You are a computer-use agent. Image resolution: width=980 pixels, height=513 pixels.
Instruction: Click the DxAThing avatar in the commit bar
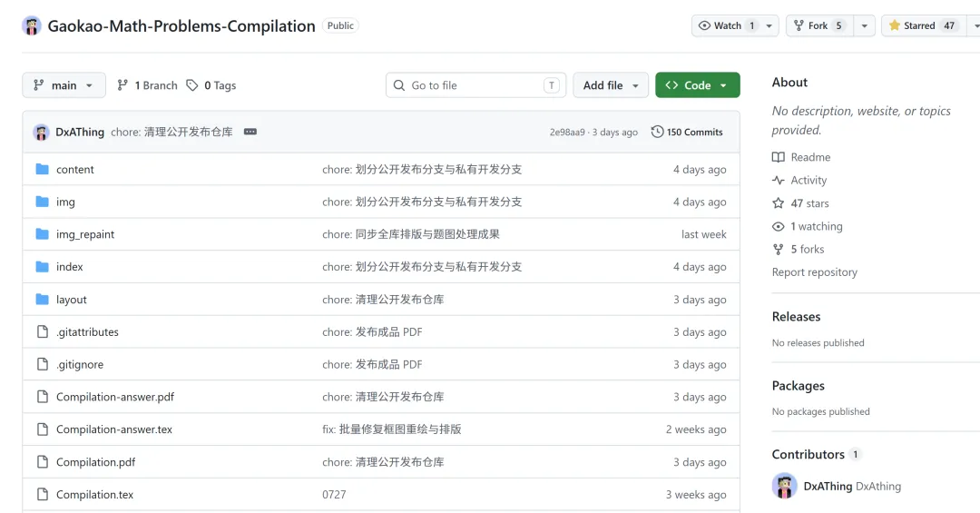pos(41,132)
